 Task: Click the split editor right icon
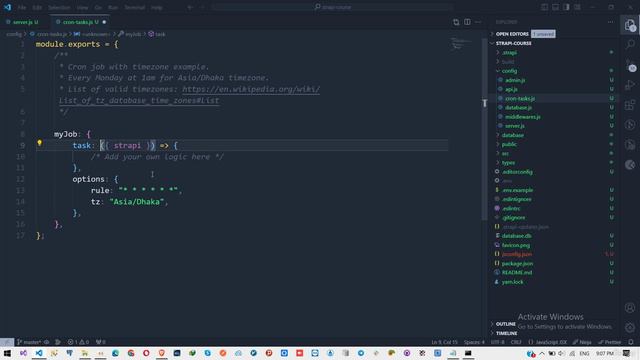tap(467, 22)
